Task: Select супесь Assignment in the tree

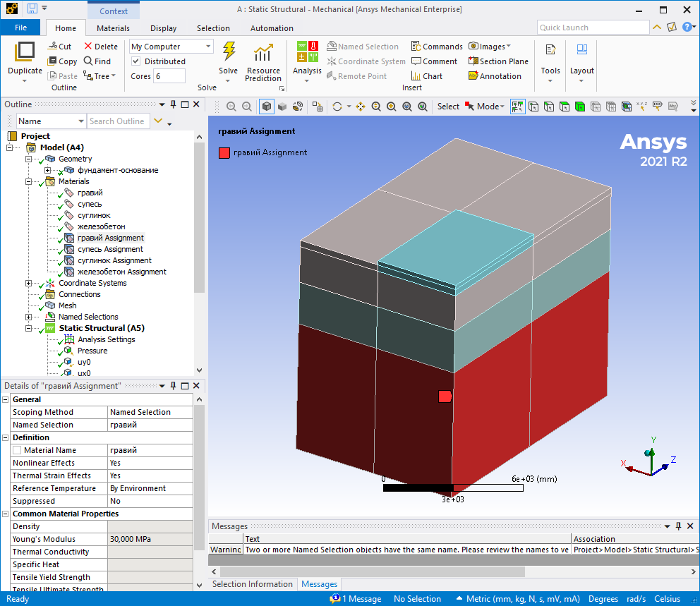Action: pyautogui.click(x=110, y=249)
